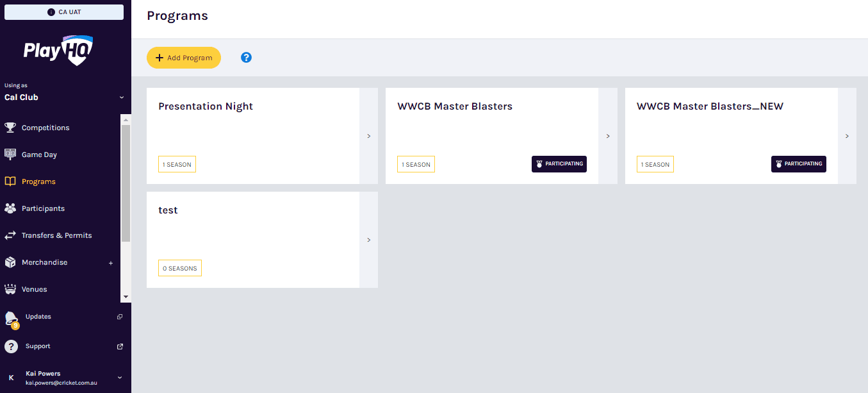
Task: Click 1 SEASON tag on Presentation Night
Action: point(177,164)
